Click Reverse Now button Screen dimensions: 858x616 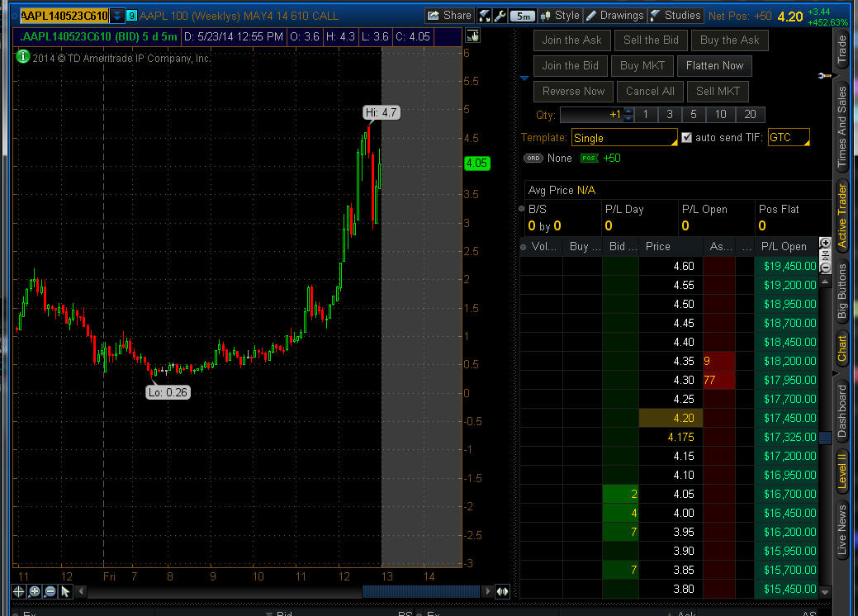click(573, 92)
